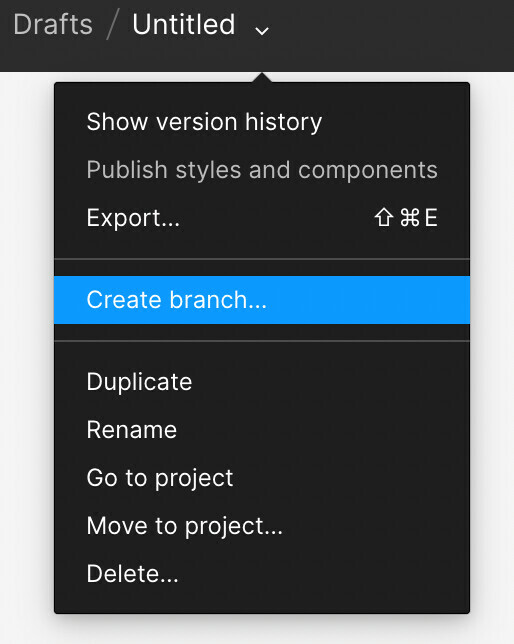Viewport: 514px width, 644px height.
Task: Click the chevron arrow next to Untitled
Action: click(x=262, y=30)
